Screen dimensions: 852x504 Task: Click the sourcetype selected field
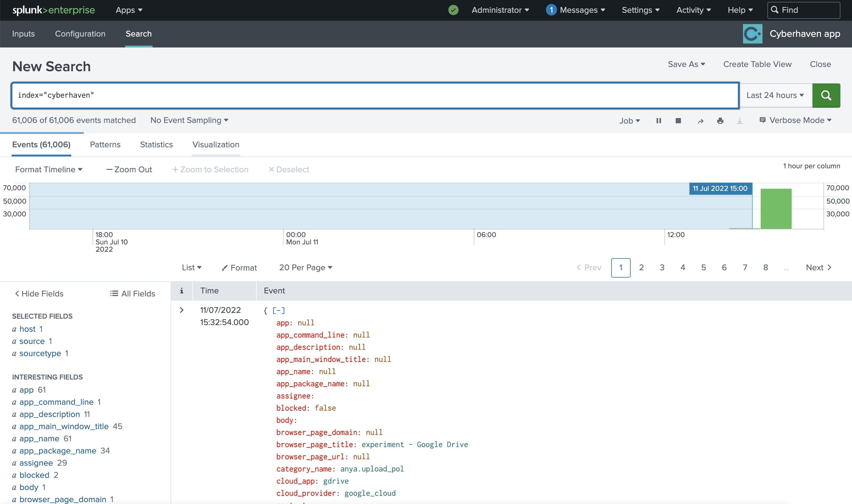40,354
